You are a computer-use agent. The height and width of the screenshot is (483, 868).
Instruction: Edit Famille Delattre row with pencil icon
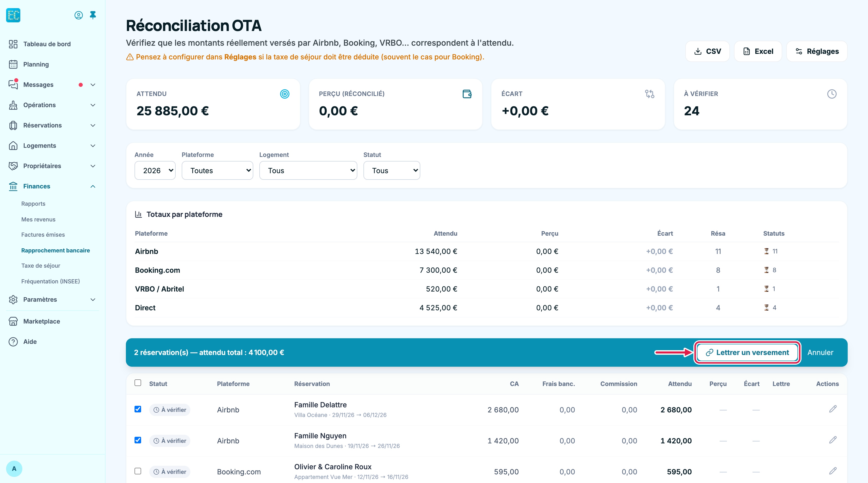833,409
